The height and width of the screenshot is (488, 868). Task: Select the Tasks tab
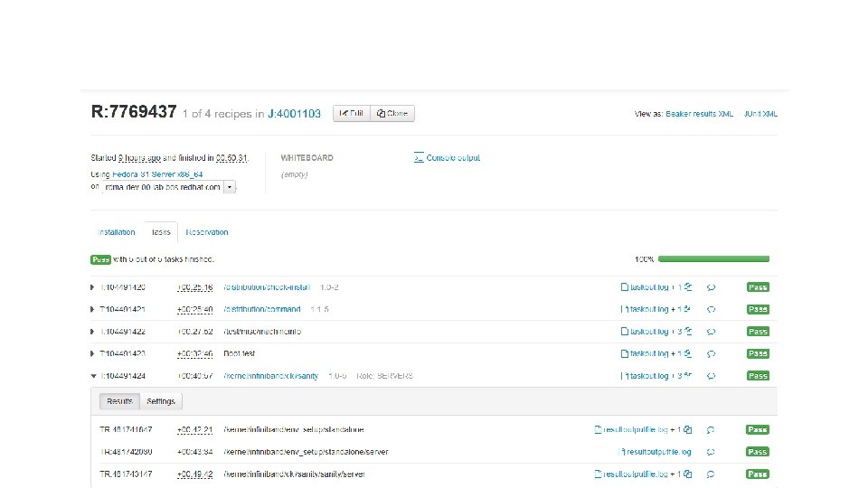pos(161,232)
